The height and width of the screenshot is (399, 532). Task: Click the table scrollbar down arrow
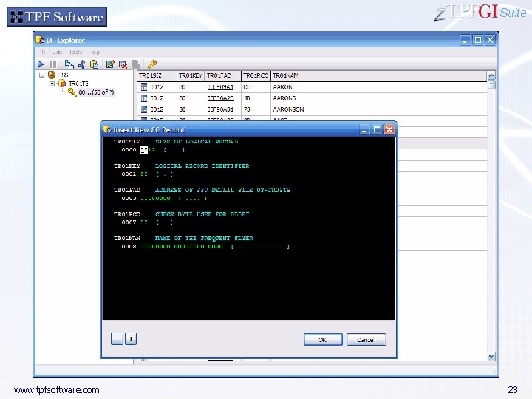tap(491, 356)
